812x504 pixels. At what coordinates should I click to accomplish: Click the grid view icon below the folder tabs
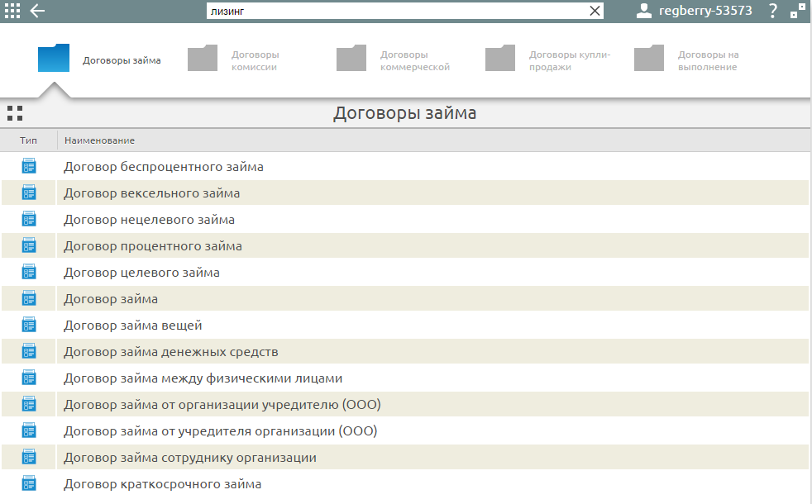tap(13, 112)
